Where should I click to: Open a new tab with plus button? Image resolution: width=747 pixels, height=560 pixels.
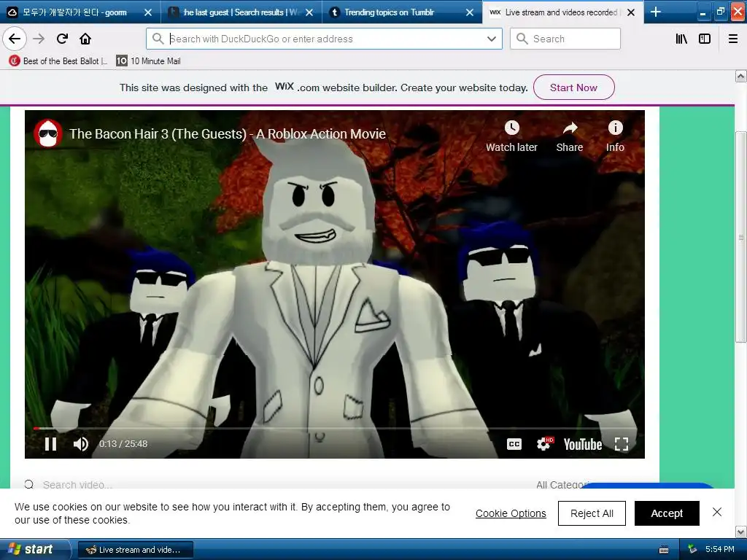coord(656,12)
